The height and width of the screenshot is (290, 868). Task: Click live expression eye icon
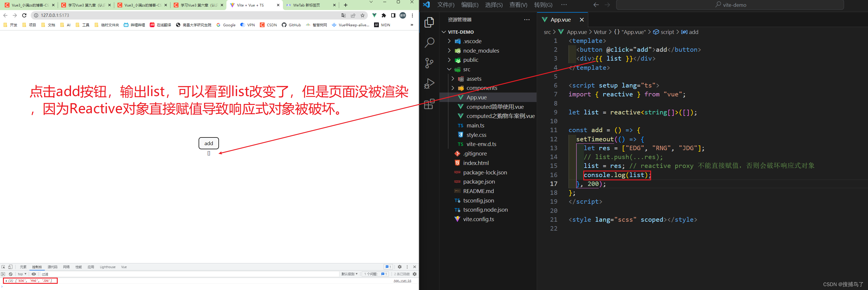click(34, 274)
